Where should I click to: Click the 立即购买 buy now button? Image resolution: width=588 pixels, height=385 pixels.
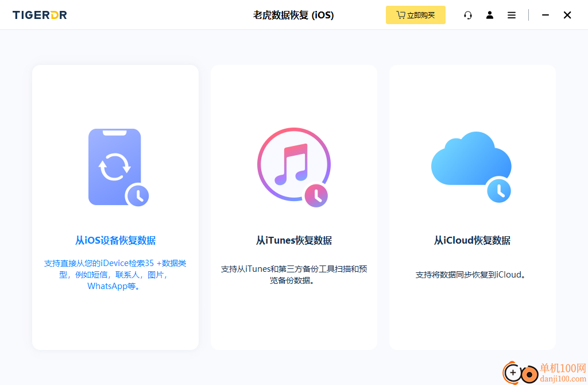click(x=416, y=15)
